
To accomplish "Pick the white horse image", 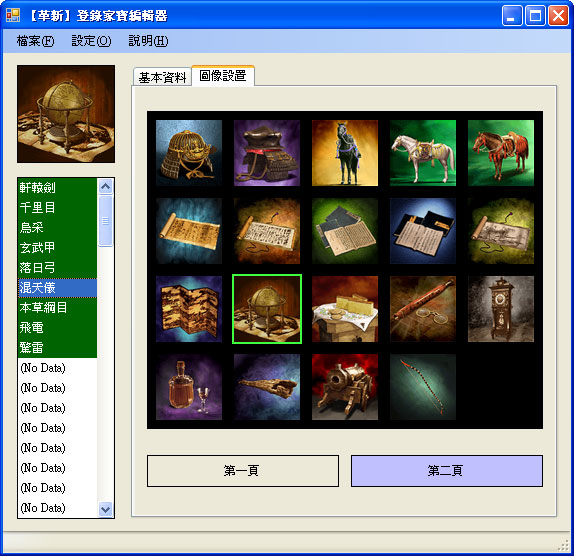I will 423,153.
